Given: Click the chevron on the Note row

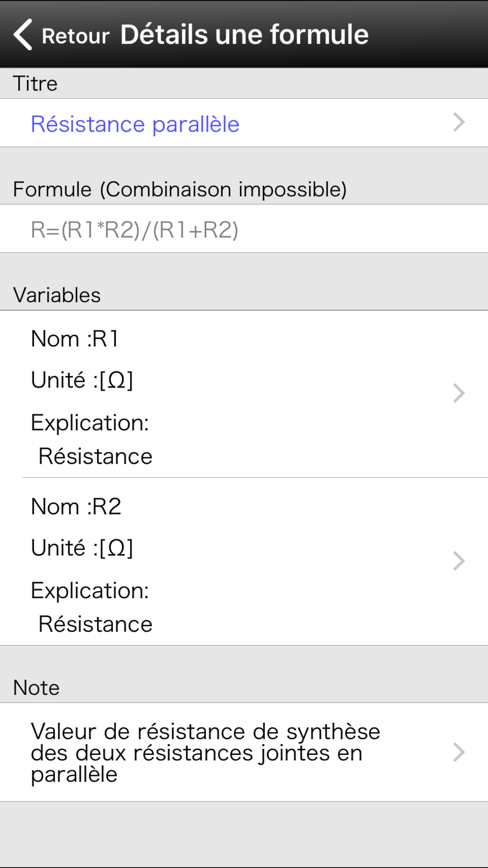Looking at the screenshot, I should point(459,752).
